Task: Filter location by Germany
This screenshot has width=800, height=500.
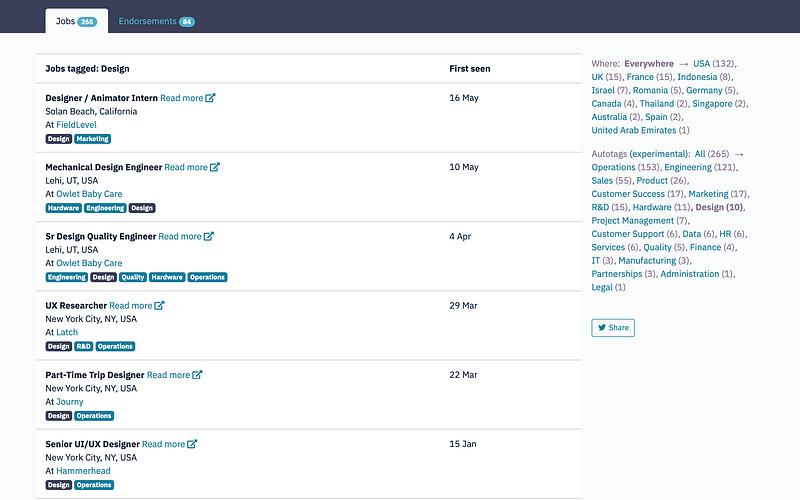Action: click(x=704, y=90)
